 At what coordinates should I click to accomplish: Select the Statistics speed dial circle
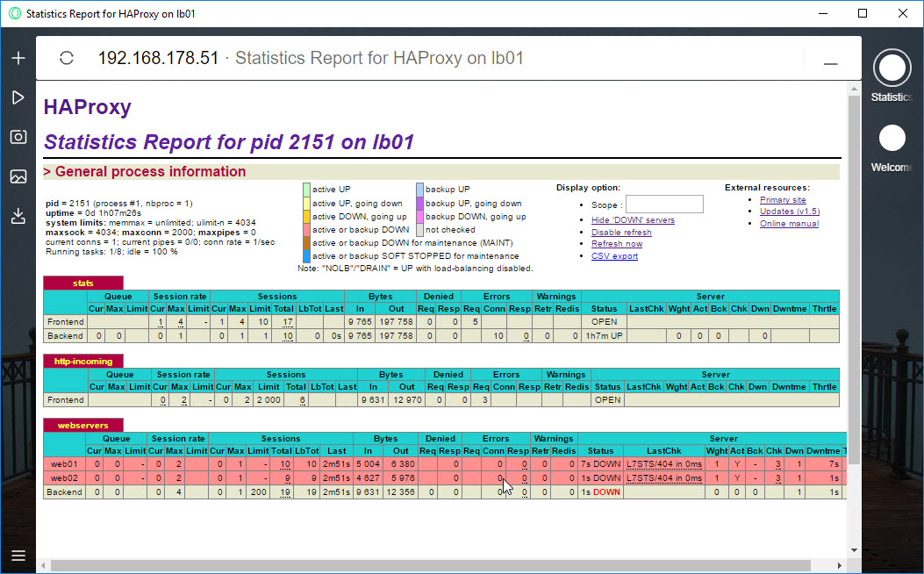[892, 68]
